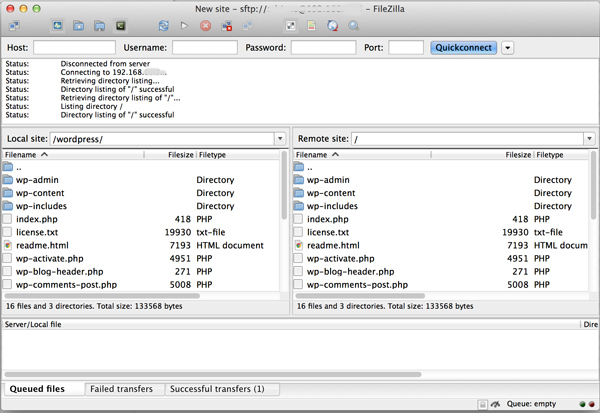Focus the Password input field
Screen dimensions: 600x413
(x=323, y=48)
